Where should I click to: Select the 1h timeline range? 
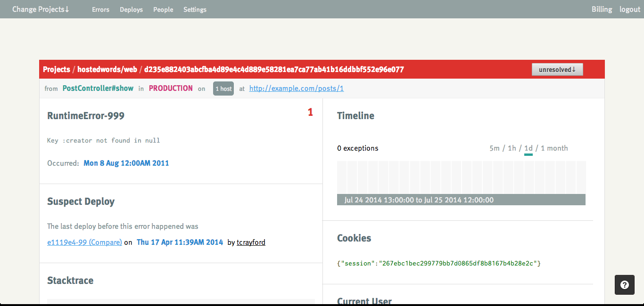(512, 148)
